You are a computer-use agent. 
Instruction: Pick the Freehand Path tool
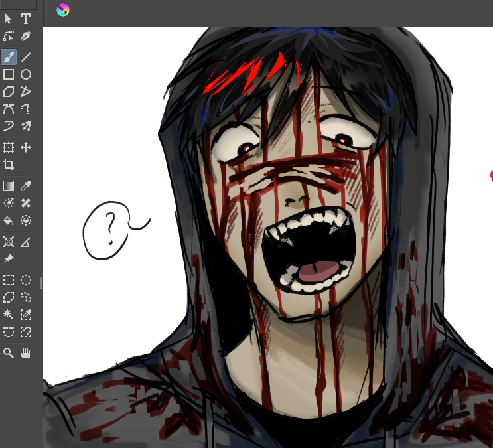(x=26, y=109)
